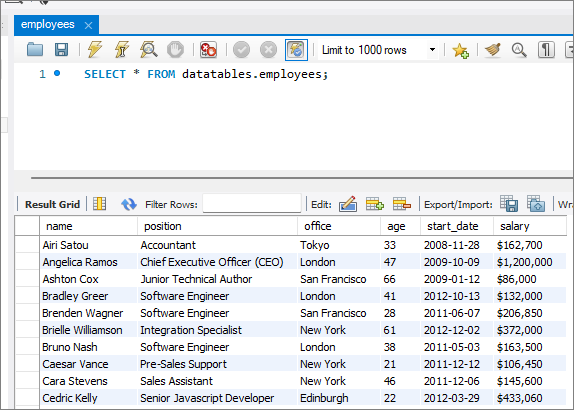Toggle stop-on-error execution icon
The image size is (574, 410).
[x=208, y=49]
